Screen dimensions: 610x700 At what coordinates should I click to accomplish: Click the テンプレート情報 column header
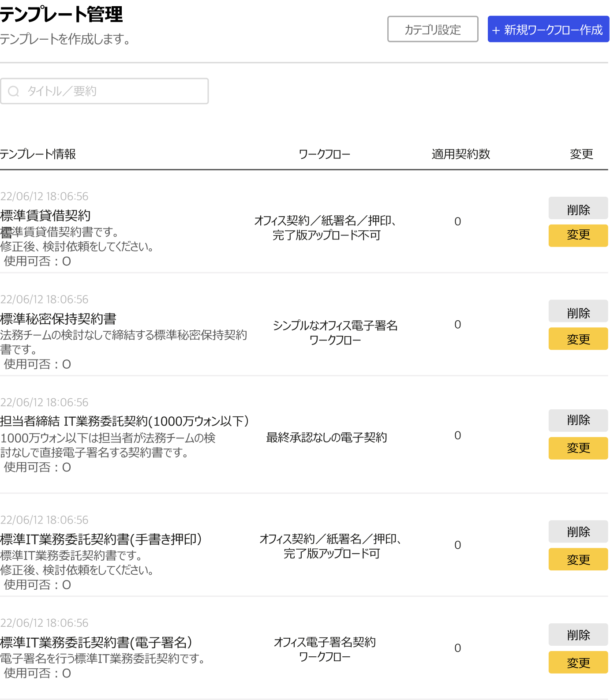(38, 154)
